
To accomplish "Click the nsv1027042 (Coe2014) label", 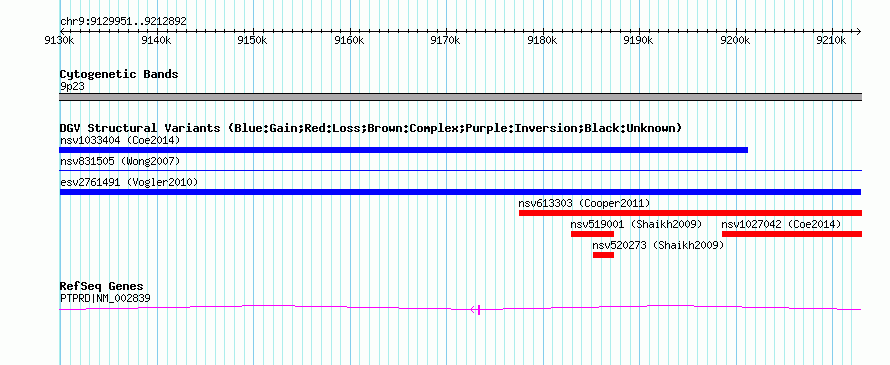I will [782, 224].
